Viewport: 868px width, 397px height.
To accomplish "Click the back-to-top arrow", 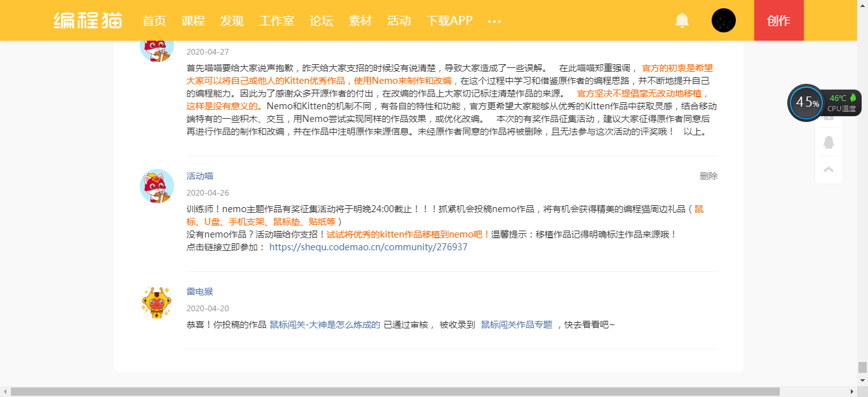I will click(x=829, y=170).
